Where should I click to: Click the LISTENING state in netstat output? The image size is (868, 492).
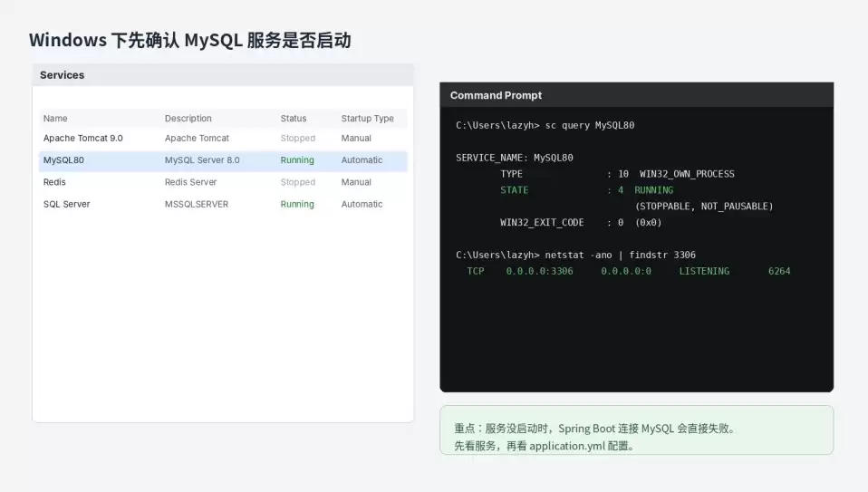click(704, 271)
